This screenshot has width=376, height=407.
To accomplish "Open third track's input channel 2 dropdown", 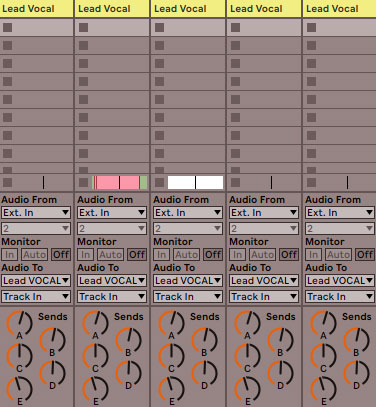I will point(188,228).
